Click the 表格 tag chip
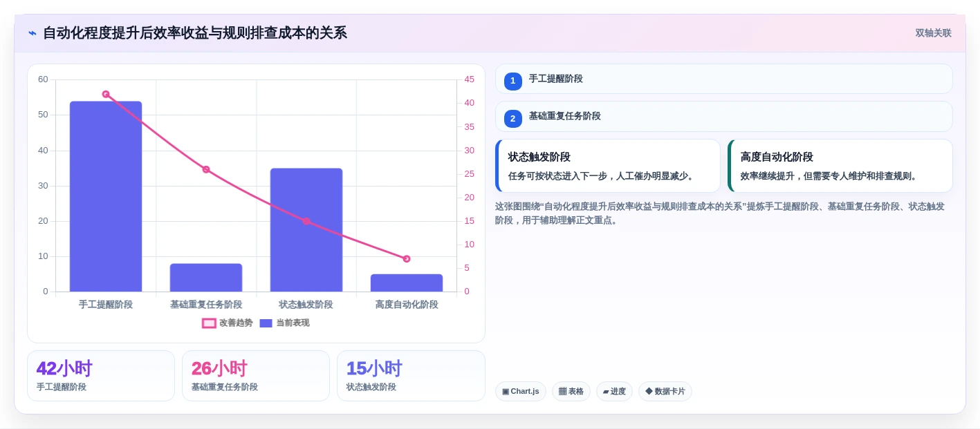This screenshot has height=429, width=980. tap(571, 392)
